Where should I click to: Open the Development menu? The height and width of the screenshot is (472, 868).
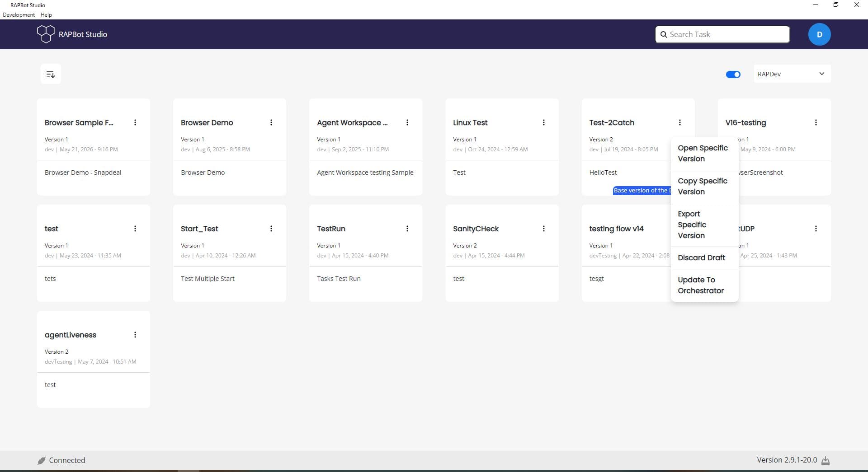click(19, 15)
